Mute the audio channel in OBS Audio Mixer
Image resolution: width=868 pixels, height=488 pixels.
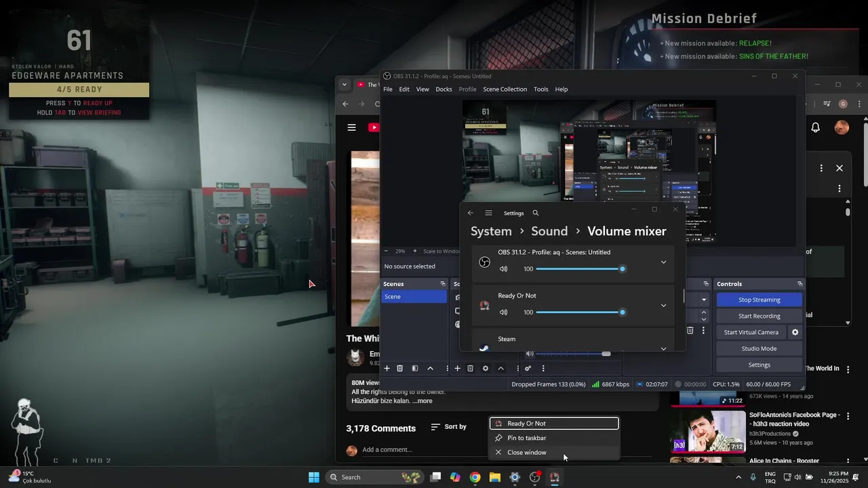click(530, 354)
